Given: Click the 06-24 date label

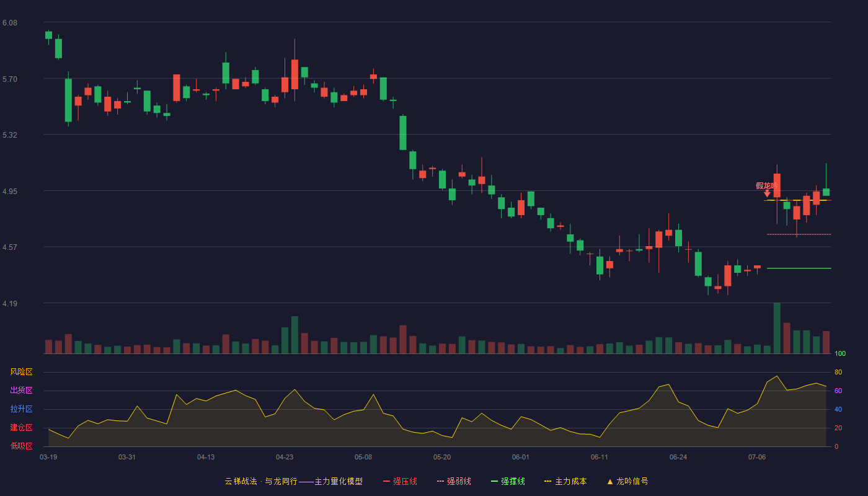Looking at the screenshot, I should pyautogui.click(x=678, y=457).
